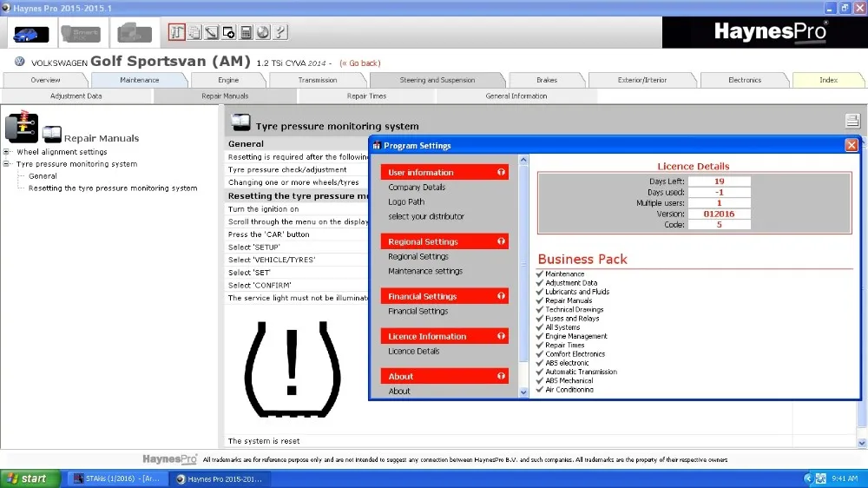Toggle the Lubricants and Fluids checkmark
The height and width of the screenshot is (488, 868).
point(540,292)
